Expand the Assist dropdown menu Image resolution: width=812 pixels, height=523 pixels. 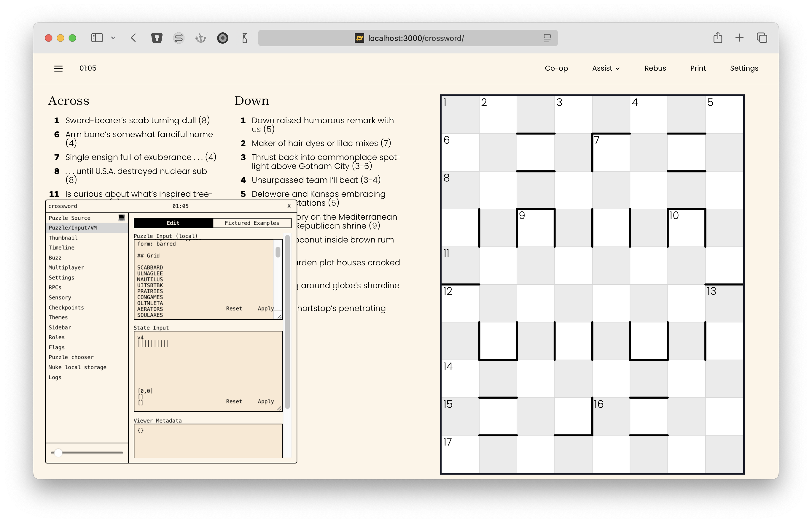(606, 68)
